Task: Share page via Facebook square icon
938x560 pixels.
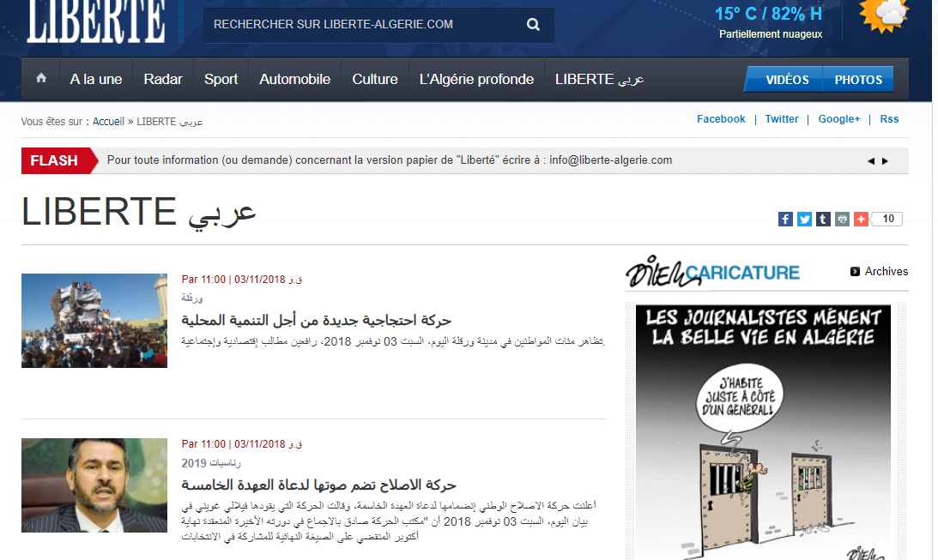Action: pos(785,219)
